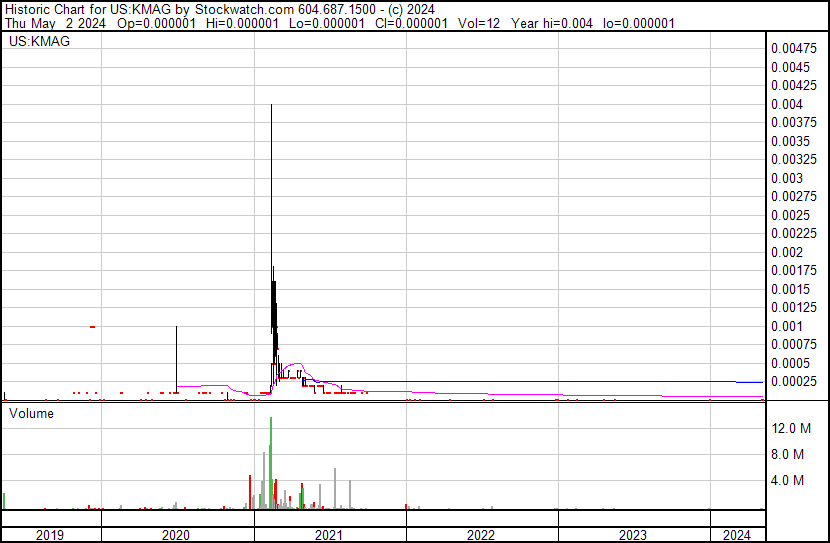Click the 0.002 price axis value

(787, 252)
